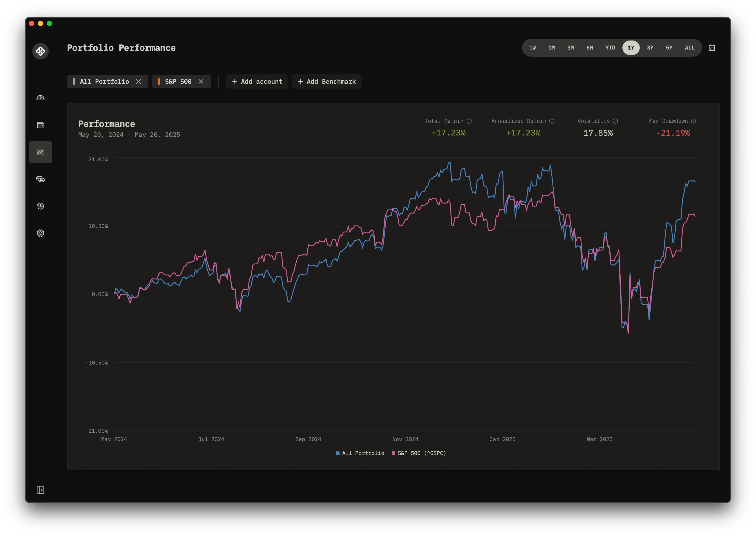Toggle S&P 500 (^GSPC) legend series
The width and height of the screenshot is (756, 536).
[x=418, y=453]
